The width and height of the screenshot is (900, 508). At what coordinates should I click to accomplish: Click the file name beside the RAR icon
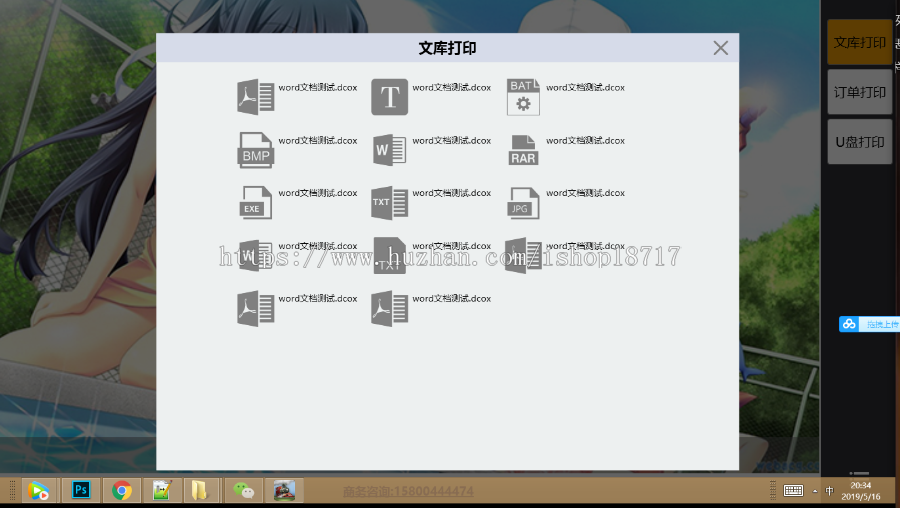click(x=585, y=140)
